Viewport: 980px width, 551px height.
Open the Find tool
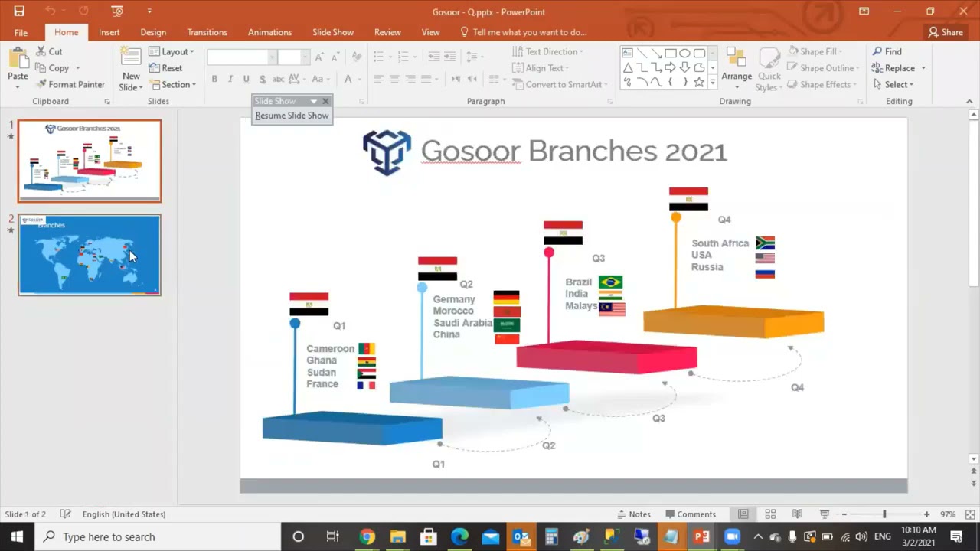click(x=887, y=51)
